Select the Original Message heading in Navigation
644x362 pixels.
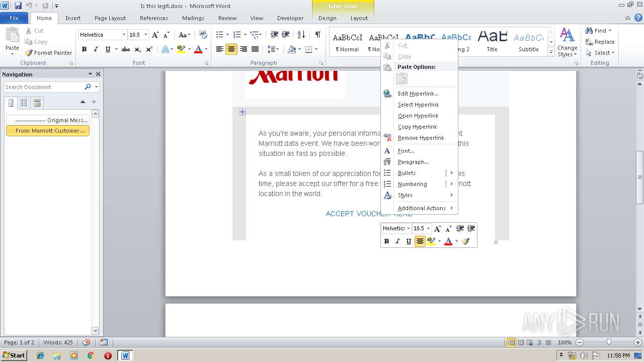[48, 120]
